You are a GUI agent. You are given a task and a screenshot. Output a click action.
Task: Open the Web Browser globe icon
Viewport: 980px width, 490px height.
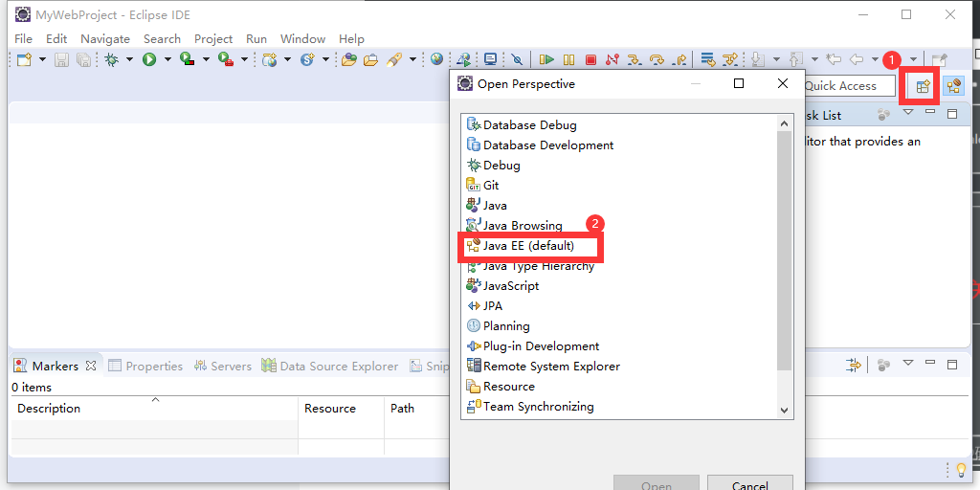click(x=436, y=59)
